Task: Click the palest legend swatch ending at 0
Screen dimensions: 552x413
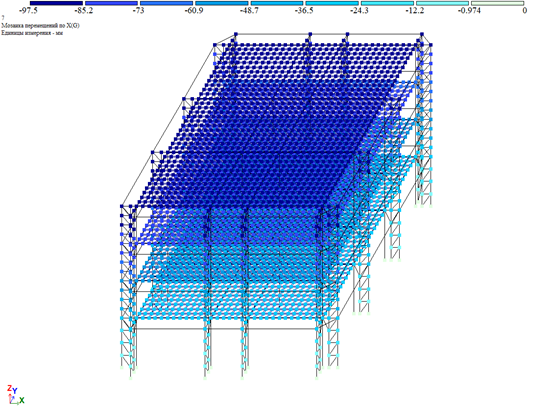Action: [498, 3]
